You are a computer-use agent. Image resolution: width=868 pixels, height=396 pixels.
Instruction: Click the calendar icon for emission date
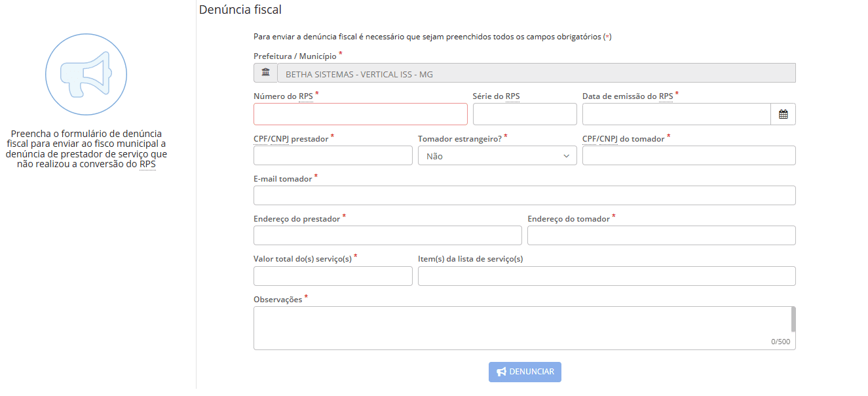coord(783,114)
